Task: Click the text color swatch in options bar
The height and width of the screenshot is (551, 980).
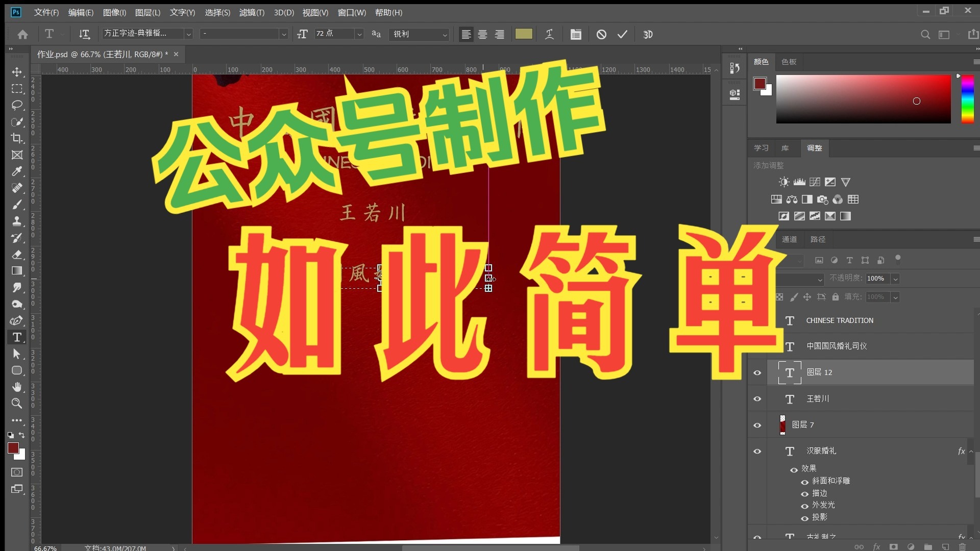Action: (x=524, y=34)
